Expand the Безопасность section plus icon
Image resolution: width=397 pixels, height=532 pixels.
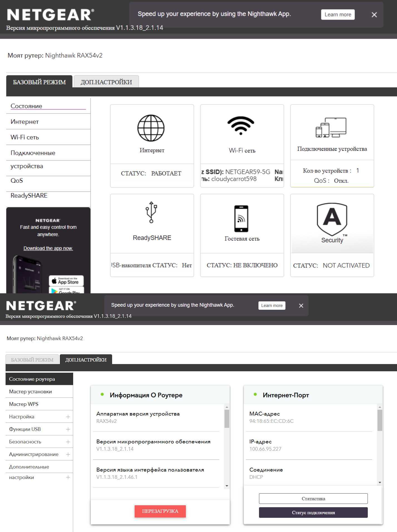[x=68, y=442]
